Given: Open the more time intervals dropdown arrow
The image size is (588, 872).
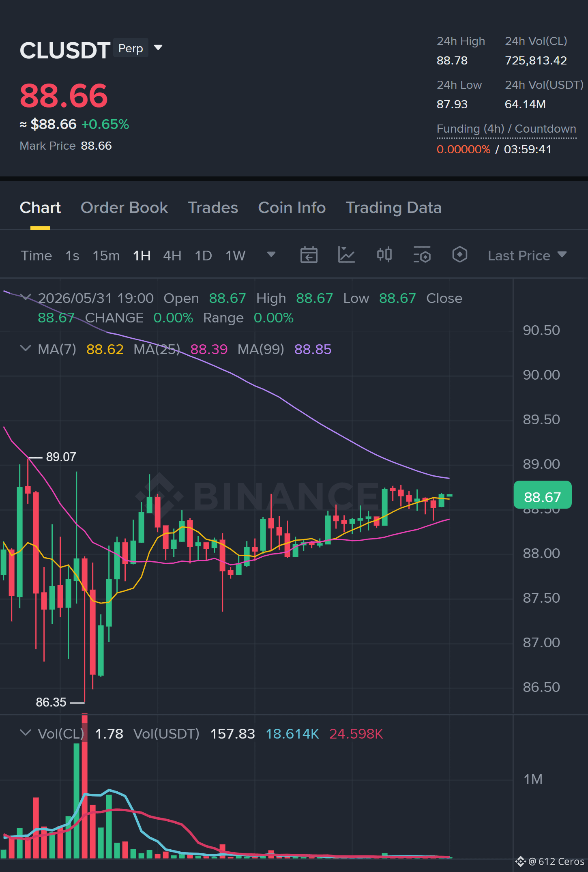Looking at the screenshot, I should pos(271,255).
